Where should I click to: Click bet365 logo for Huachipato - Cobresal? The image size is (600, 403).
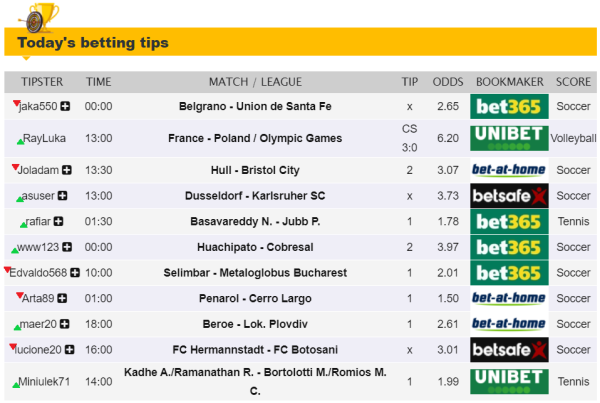[x=509, y=247]
